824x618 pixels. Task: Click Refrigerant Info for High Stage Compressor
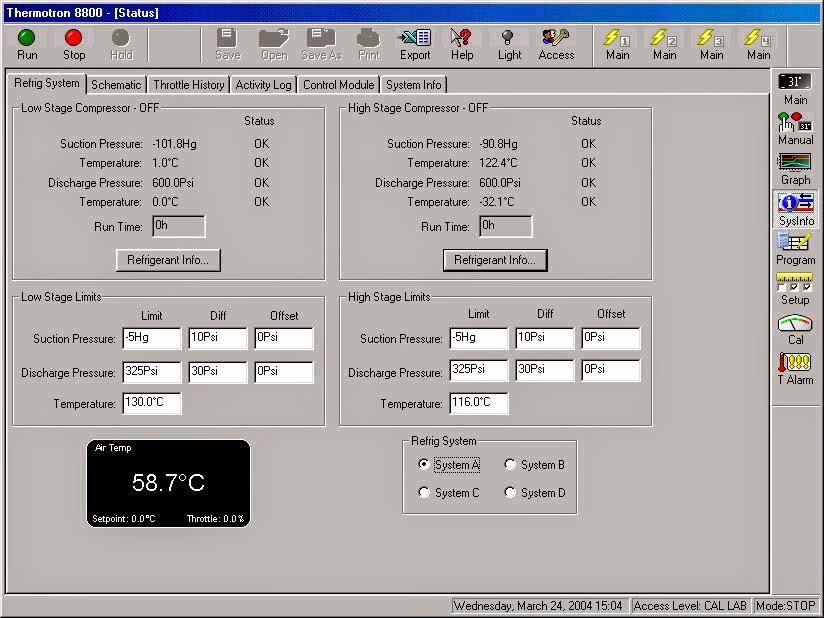click(494, 259)
